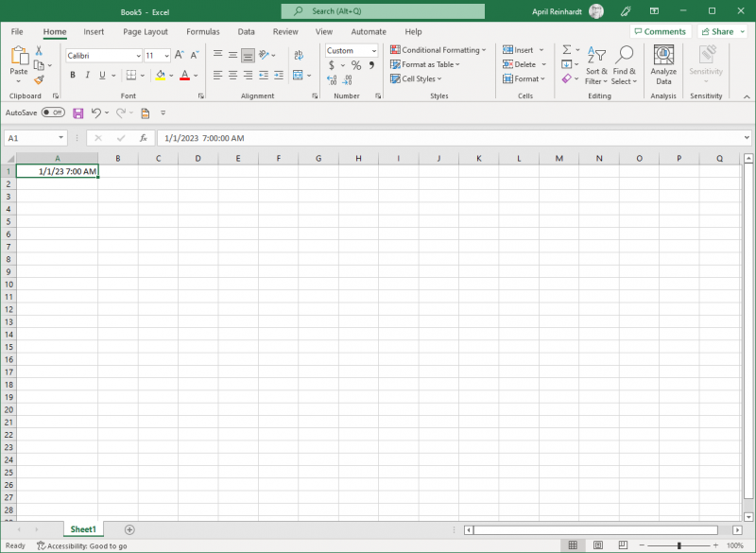This screenshot has height=553, width=756.
Task: Expand the Number Format dropdown showing Custom
Action: [x=374, y=50]
